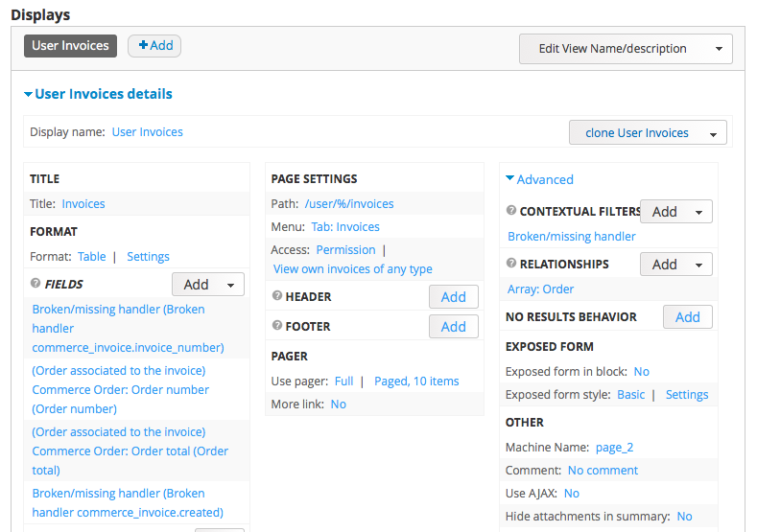Open clone User Invoices dropdown arrow

(713, 134)
